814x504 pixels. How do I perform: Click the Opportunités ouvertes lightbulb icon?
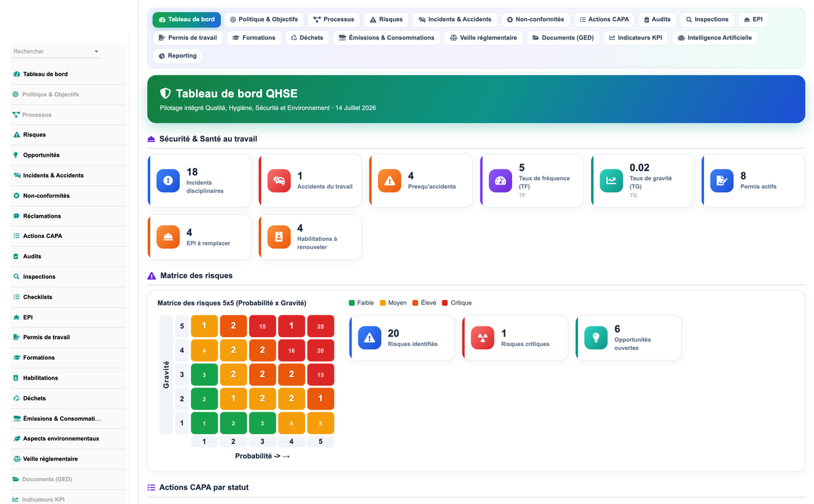coord(596,337)
